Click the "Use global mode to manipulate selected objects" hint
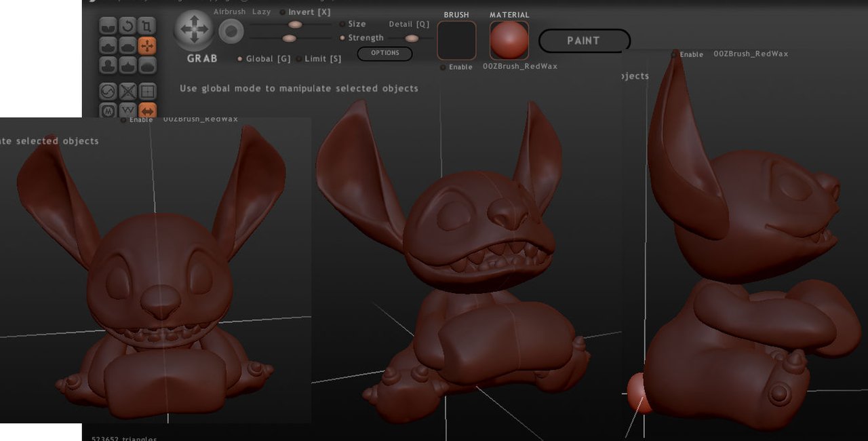 [299, 88]
